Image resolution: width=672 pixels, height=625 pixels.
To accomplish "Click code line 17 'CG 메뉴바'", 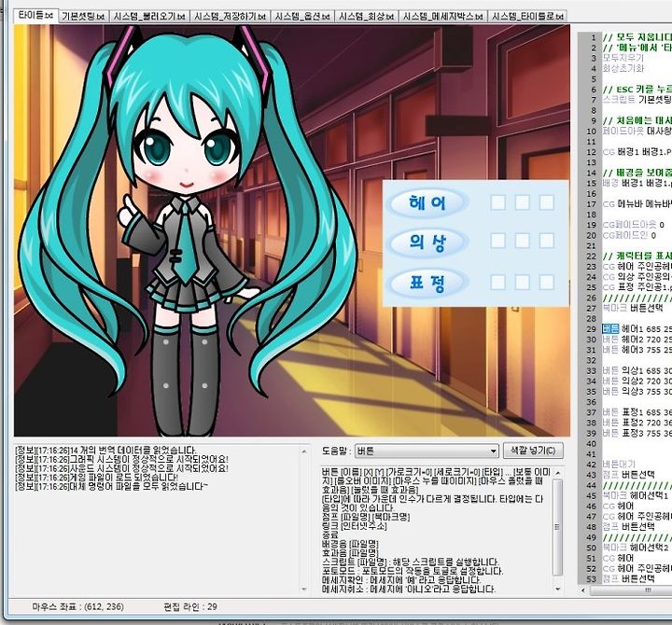I will pyautogui.click(x=637, y=204).
